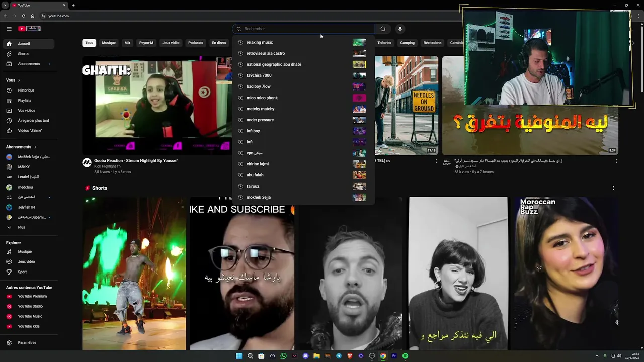The height and width of the screenshot is (362, 644).
Task: Open Premiere Pro from the taskbar
Action: [x=394, y=356]
